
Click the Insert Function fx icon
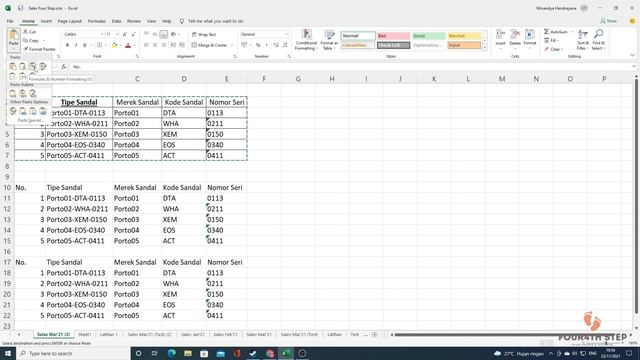64,67
